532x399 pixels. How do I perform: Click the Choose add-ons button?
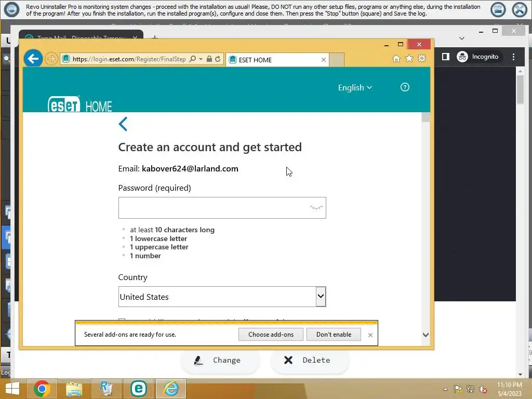point(271,335)
